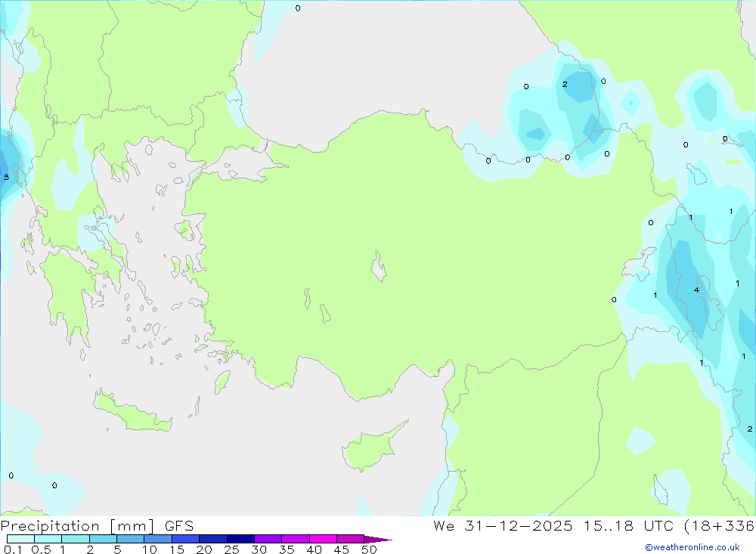Click the 40–45 mm magenta legend swatch
This screenshot has height=554, width=756.
click(323, 539)
